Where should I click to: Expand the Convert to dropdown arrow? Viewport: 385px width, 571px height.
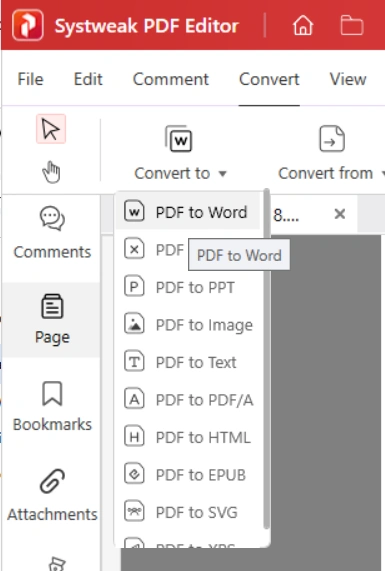223,174
